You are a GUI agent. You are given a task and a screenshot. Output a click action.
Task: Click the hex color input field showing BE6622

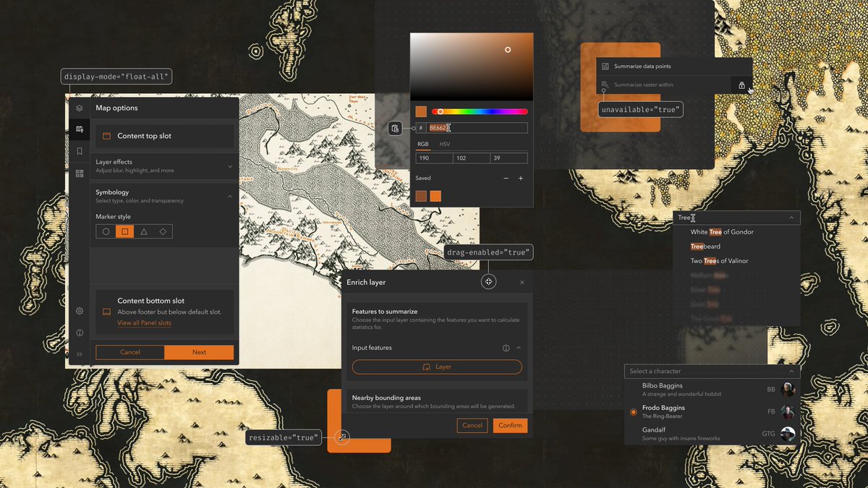(x=477, y=128)
